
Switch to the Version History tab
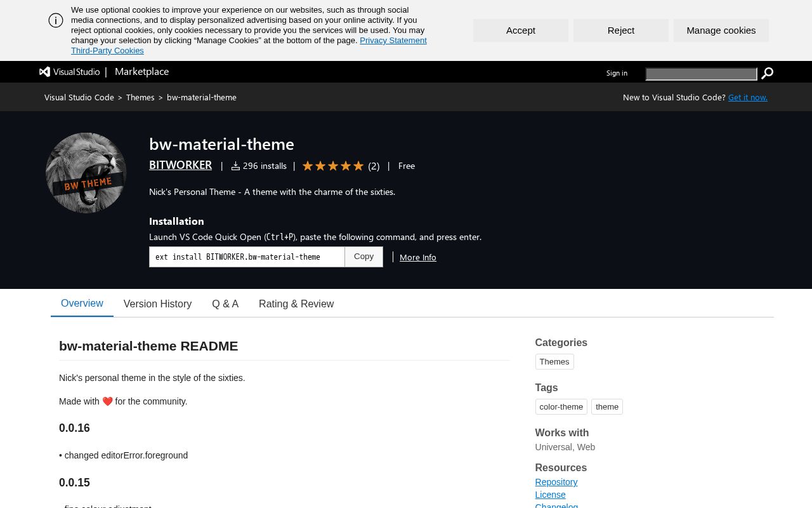[157, 304]
